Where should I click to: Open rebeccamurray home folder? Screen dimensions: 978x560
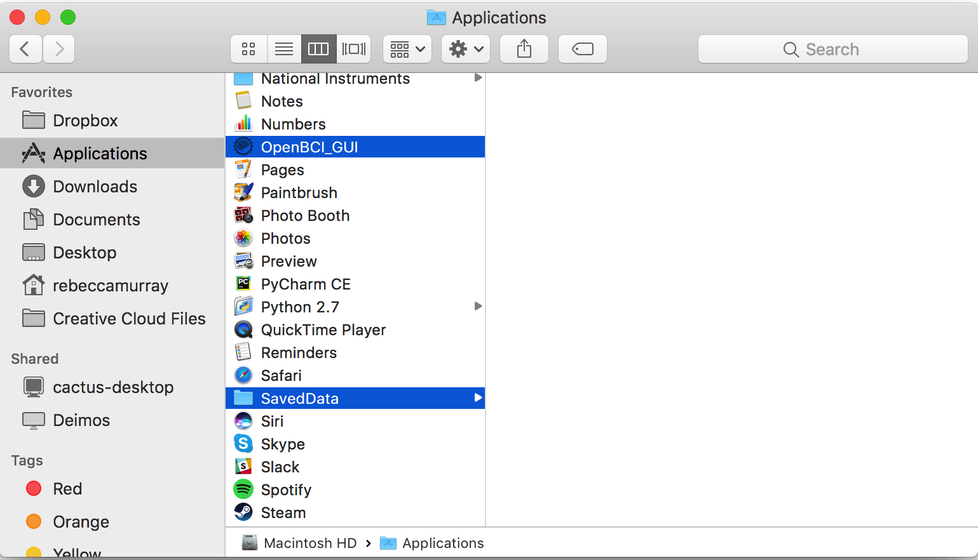(112, 285)
